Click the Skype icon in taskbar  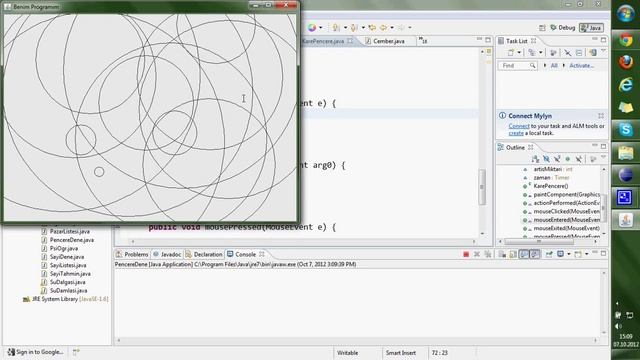(x=625, y=129)
